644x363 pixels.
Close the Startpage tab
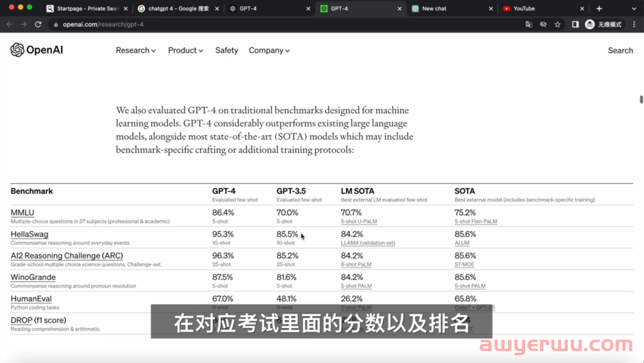point(126,8)
